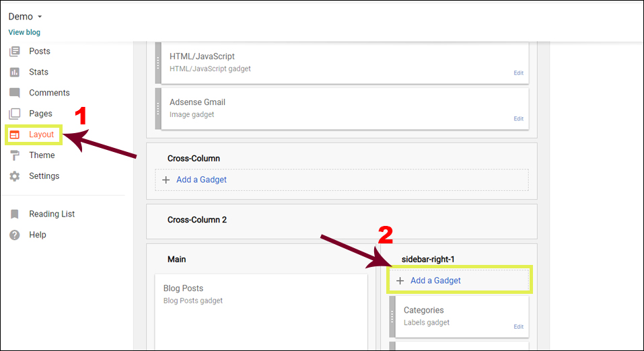Screen dimensions: 644x351
Task: Open the Demo blog switcher dropdown
Action: [x=26, y=16]
